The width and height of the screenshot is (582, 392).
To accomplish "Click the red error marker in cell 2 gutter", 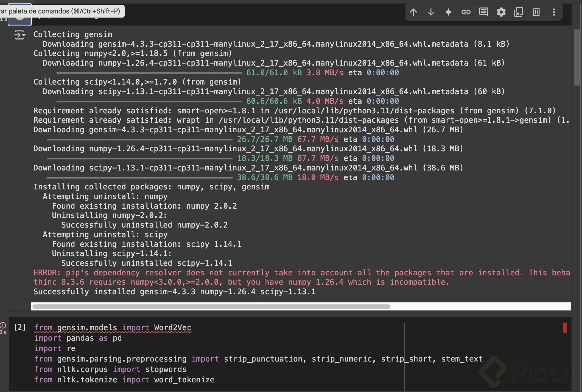I will point(564,328).
